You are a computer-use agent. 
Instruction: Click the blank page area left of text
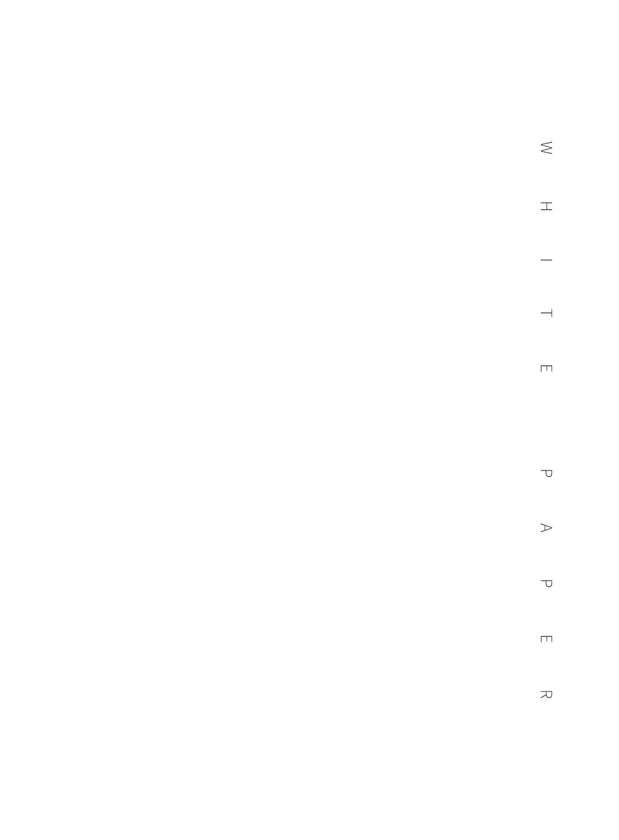260,419
